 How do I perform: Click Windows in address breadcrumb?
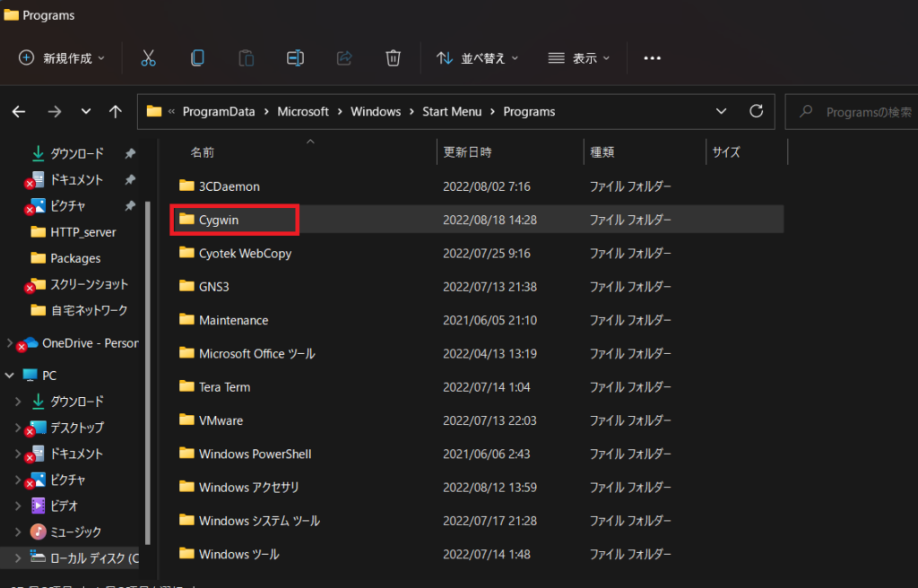tap(376, 111)
